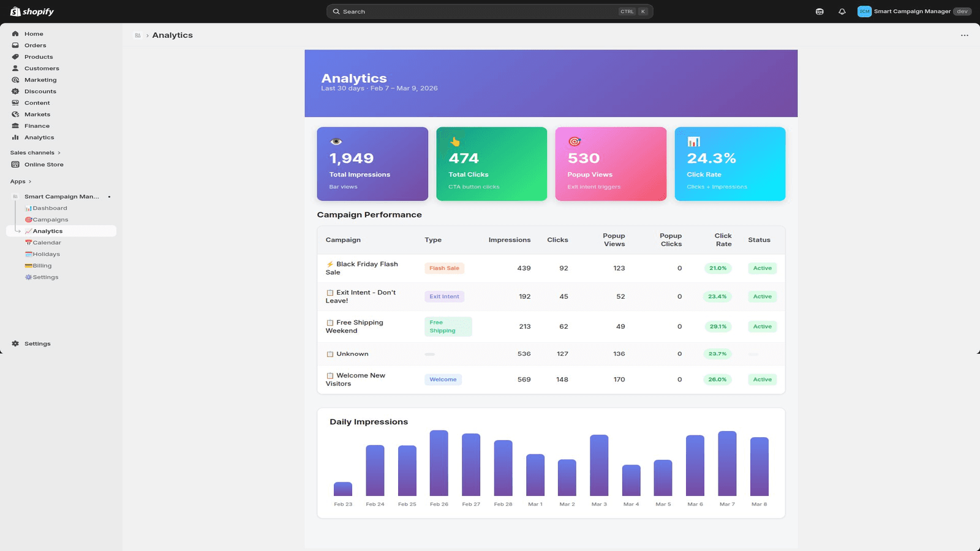
Task: Open the inbox icon in top bar
Action: point(820,12)
